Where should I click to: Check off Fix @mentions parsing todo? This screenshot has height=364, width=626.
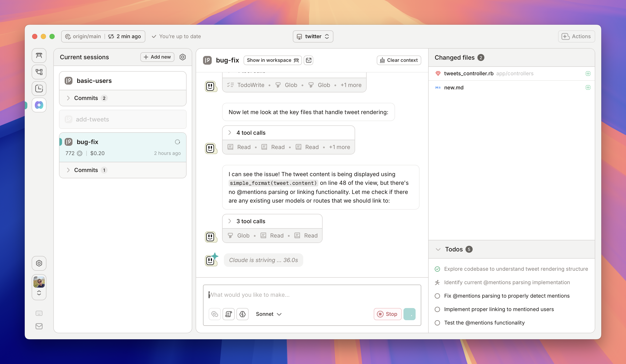pyautogui.click(x=437, y=296)
